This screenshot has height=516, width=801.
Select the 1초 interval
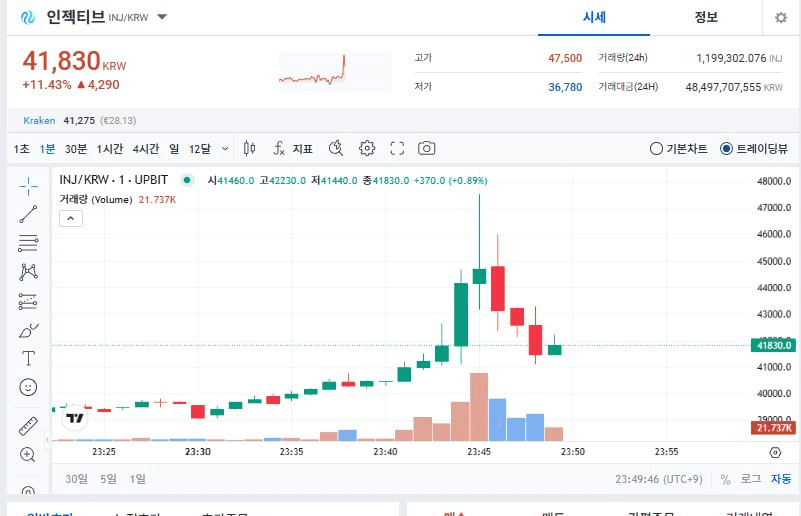22,149
